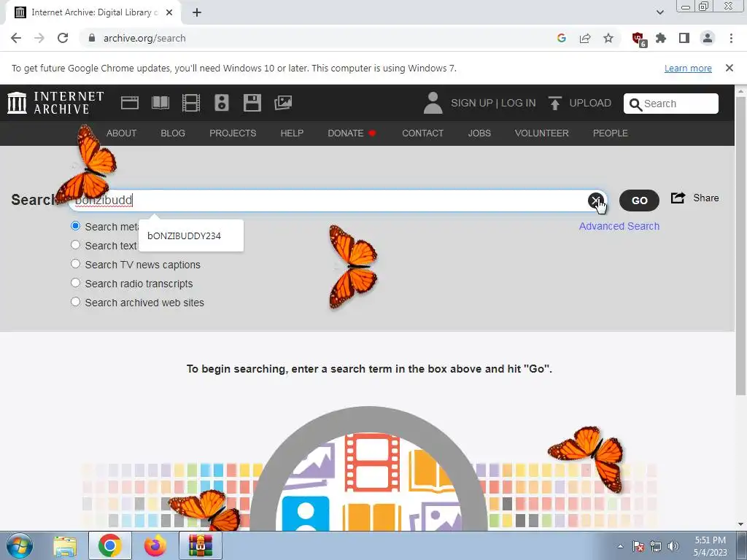747x560 pixels.
Task: Open the Learn more link
Action: pos(688,68)
